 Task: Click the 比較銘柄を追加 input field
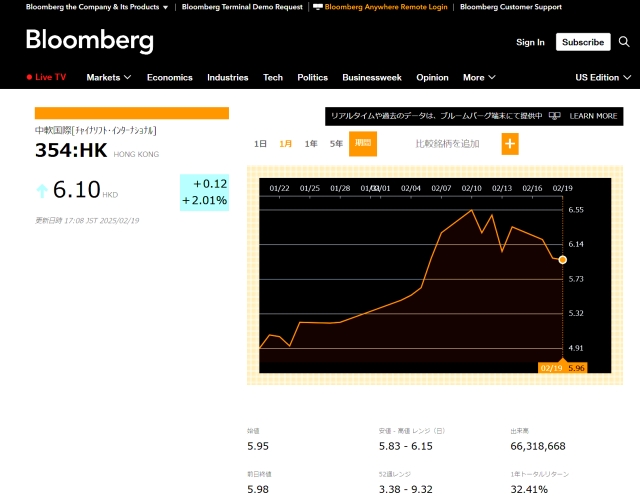pos(447,144)
